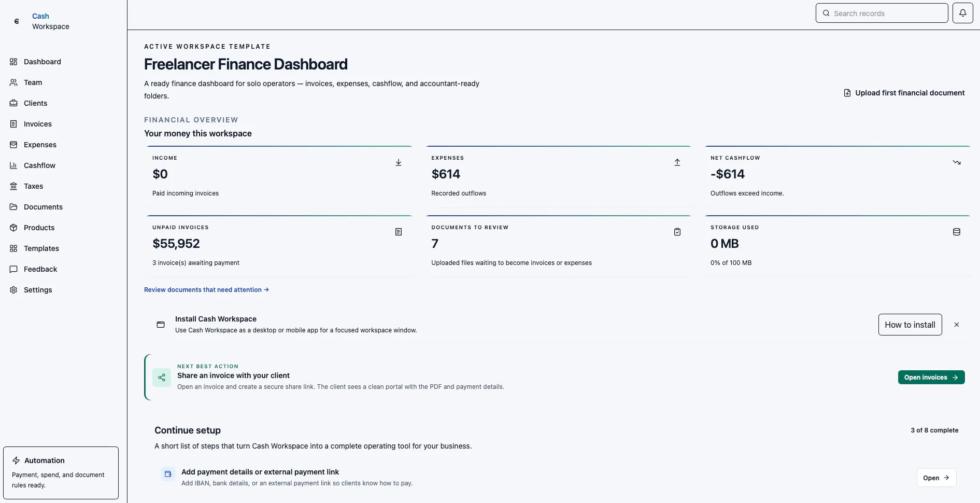Viewport: 980px width, 503px height.
Task: Click the Expenses card icon in sidebar
Action: pyautogui.click(x=13, y=145)
